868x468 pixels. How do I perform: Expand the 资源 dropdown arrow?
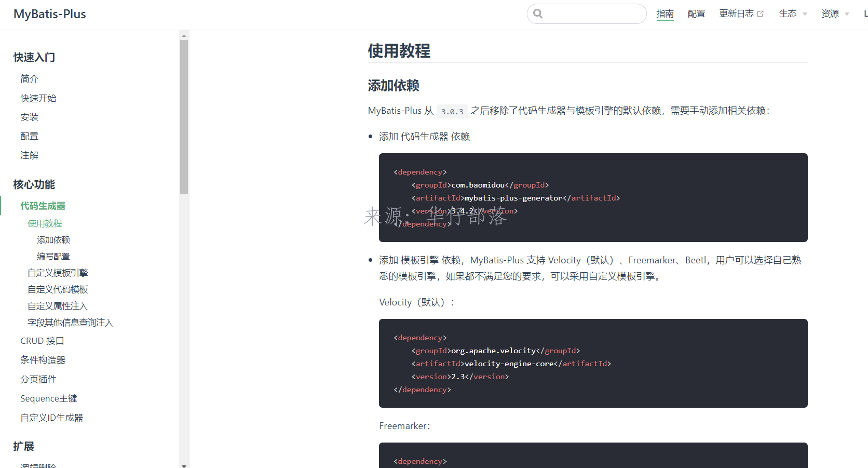tap(847, 14)
